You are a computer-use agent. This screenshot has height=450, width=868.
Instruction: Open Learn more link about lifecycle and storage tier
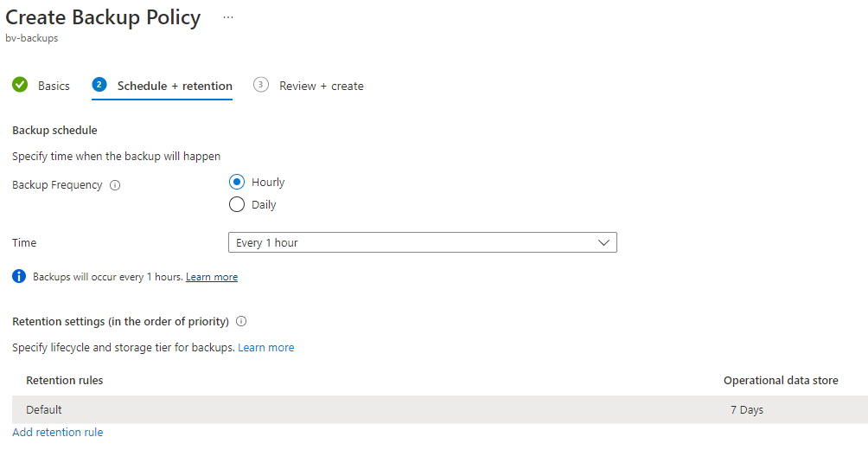[x=266, y=347]
